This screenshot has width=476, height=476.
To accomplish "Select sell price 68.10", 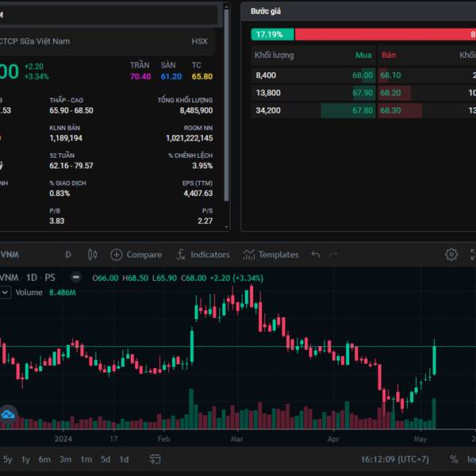I will (x=390, y=75).
